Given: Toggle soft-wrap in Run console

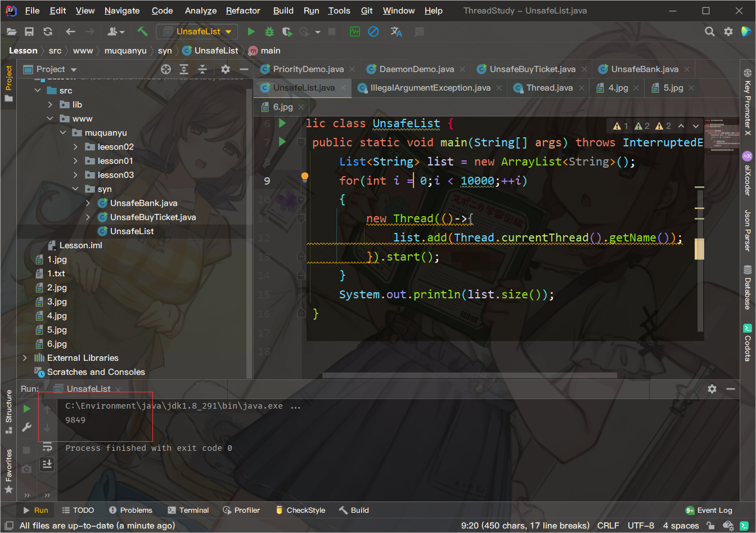Looking at the screenshot, I should [x=47, y=447].
